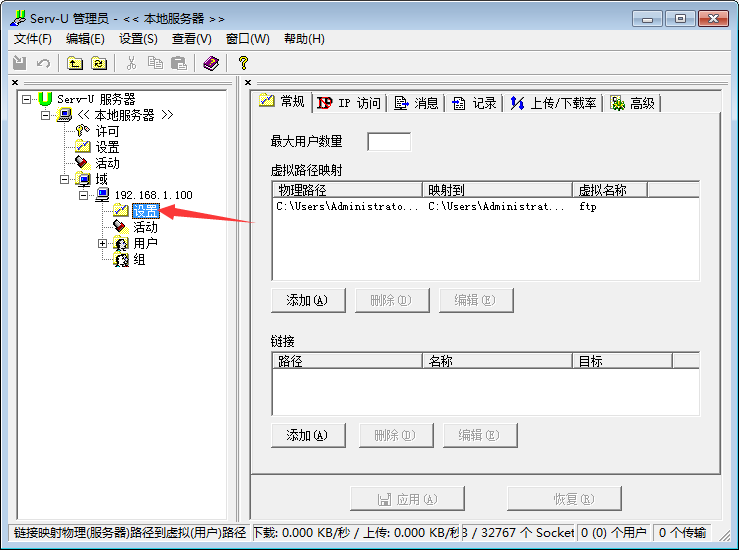The image size is (739, 550).
Task: Click the folder-up toolbar icon
Action: [75, 63]
